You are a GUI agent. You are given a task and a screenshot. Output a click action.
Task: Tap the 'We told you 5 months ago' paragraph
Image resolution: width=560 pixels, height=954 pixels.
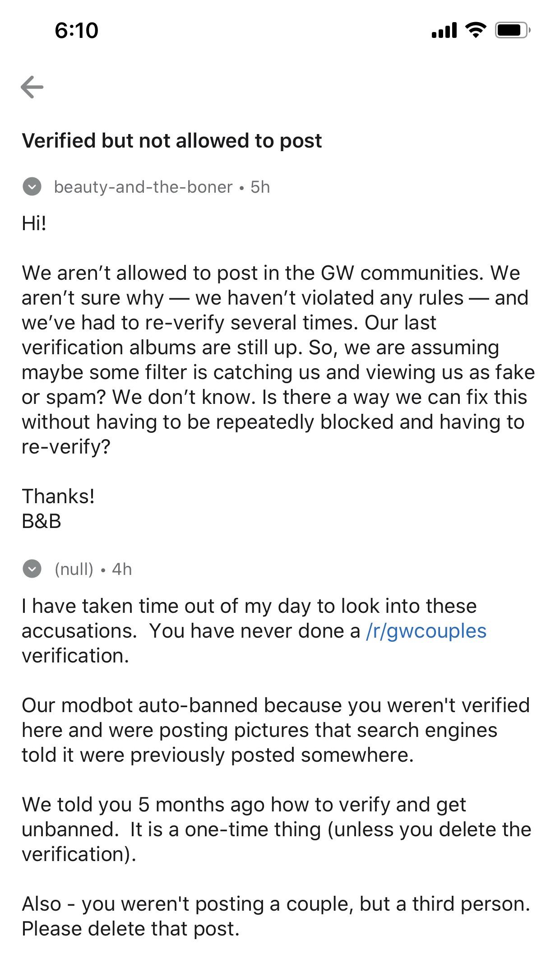[x=277, y=829]
